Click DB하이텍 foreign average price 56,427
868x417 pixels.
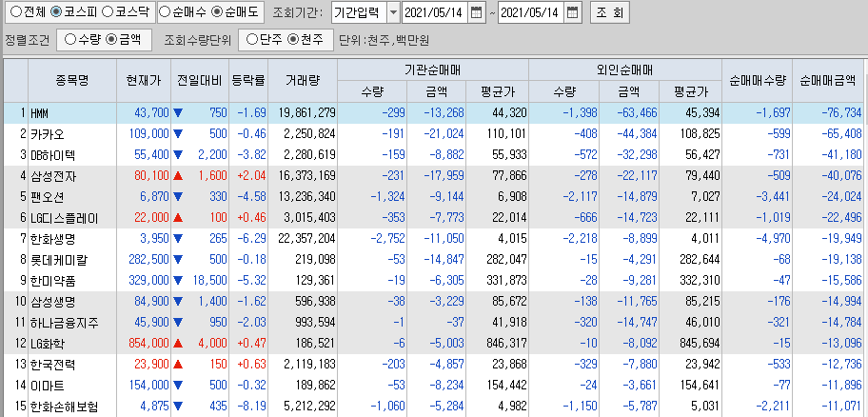pos(702,155)
